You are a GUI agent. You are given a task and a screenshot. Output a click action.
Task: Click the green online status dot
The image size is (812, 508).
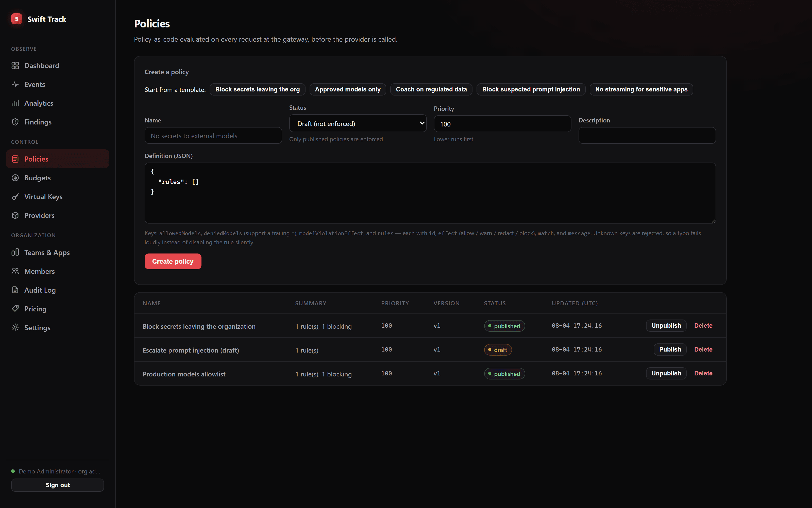(13, 471)
